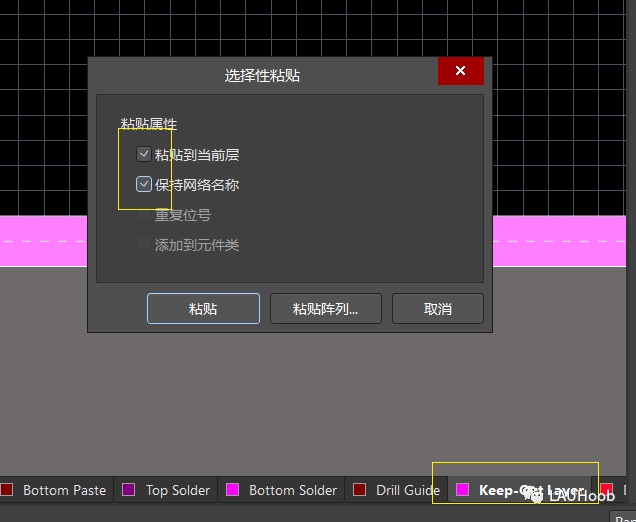Select the Keep-Out Layer tab
The height and width of the screenshot is (522, 636).
click(520, 490)
